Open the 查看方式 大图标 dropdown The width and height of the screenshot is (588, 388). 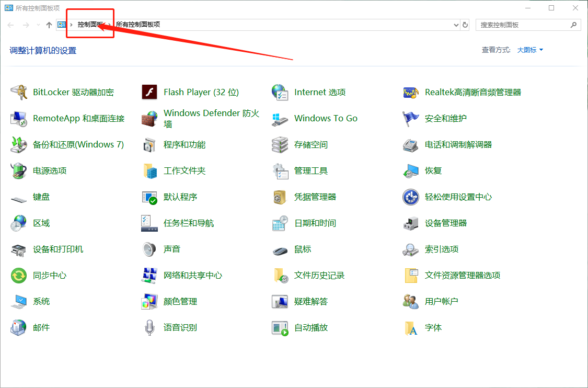(530, 50)
